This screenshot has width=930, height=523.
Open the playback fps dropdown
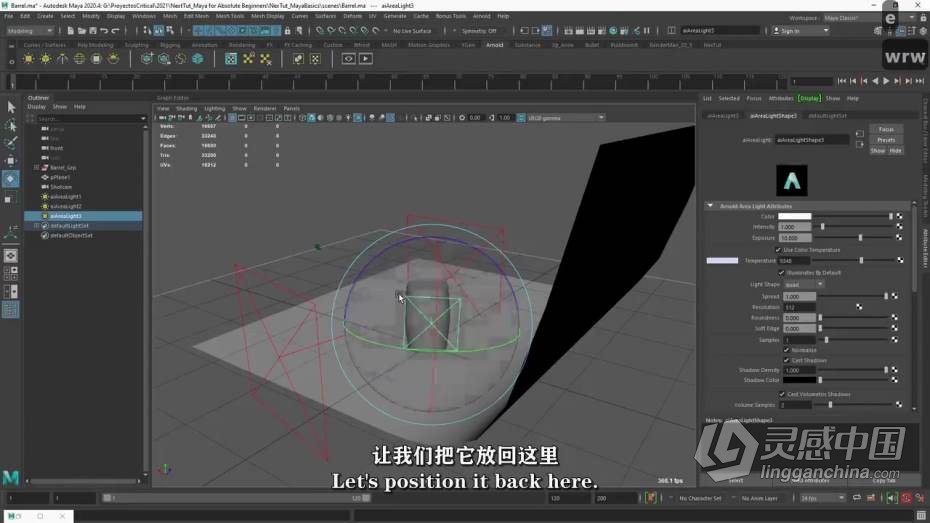(x=823, y=498)
